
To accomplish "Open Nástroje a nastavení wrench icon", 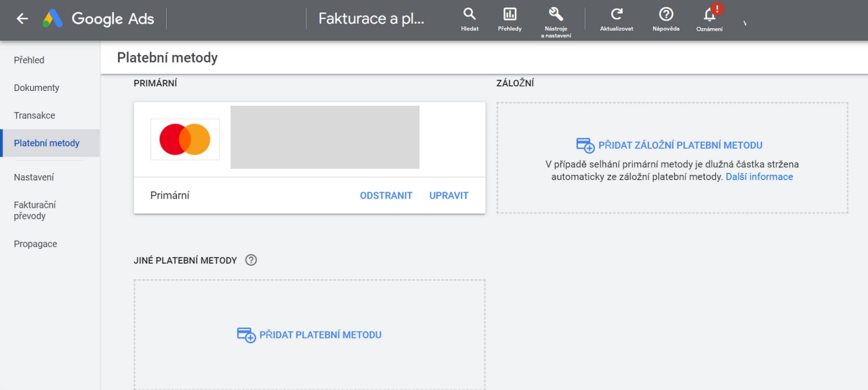I will tap(556, 15).
